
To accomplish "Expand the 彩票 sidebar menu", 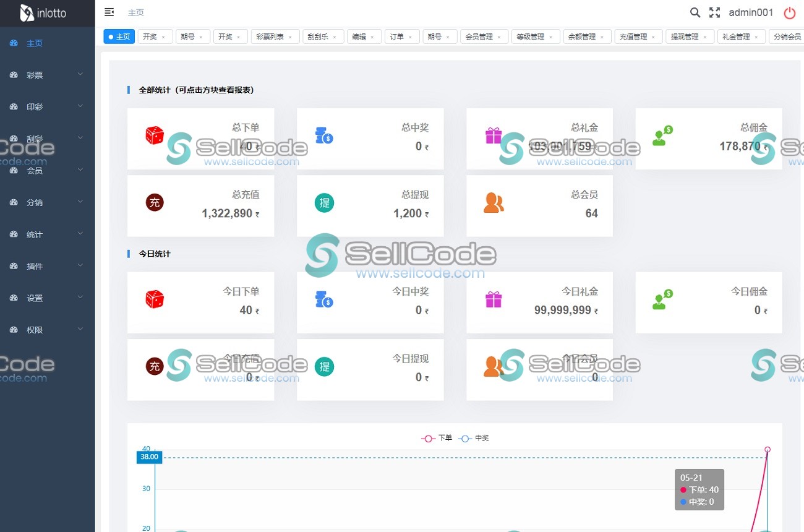I will [34, 75].
